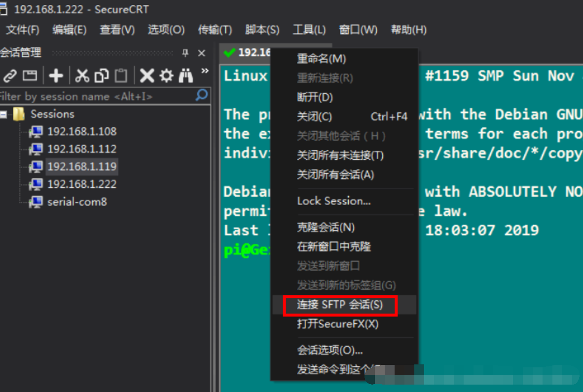Open the 查看(V) menu

[x=117, y=30]
